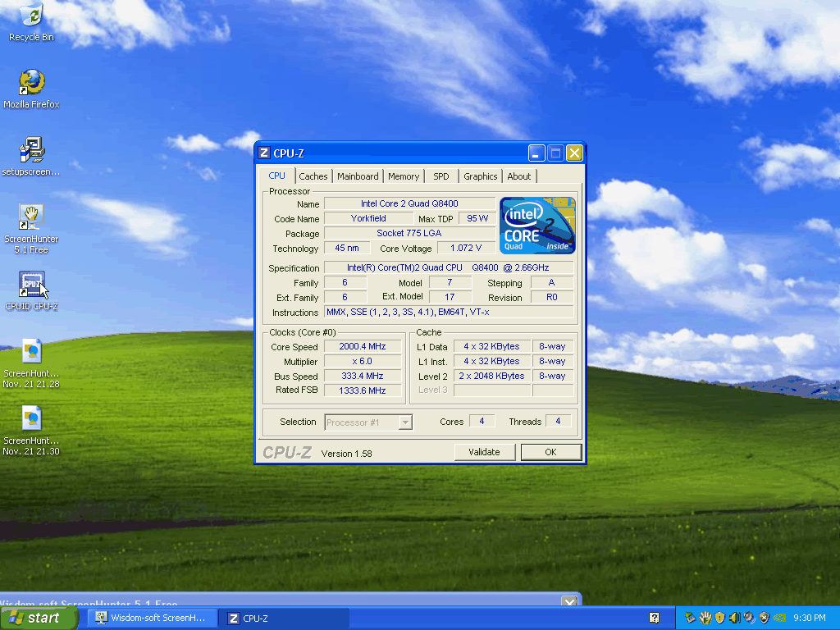Open the yellow security alert shield tray icon
This screenshot has height=630, width=840.
719,618
